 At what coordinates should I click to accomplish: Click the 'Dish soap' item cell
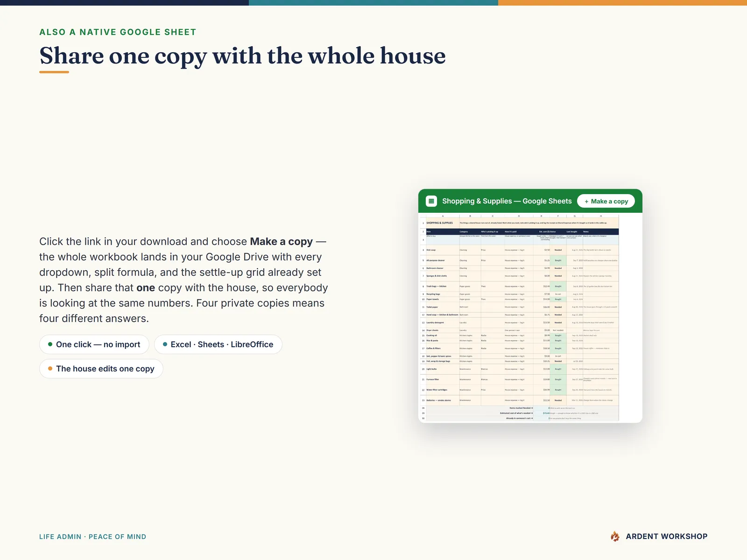point(442,250)
